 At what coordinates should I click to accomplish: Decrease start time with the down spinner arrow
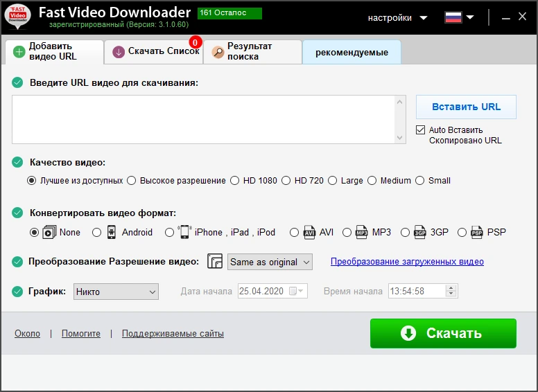coord(451,294)
